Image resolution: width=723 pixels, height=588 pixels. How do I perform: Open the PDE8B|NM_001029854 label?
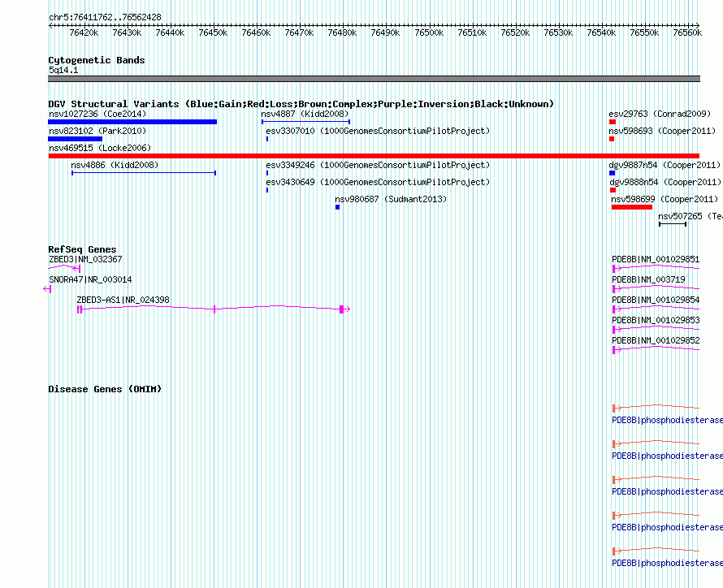tap(656, 300)
